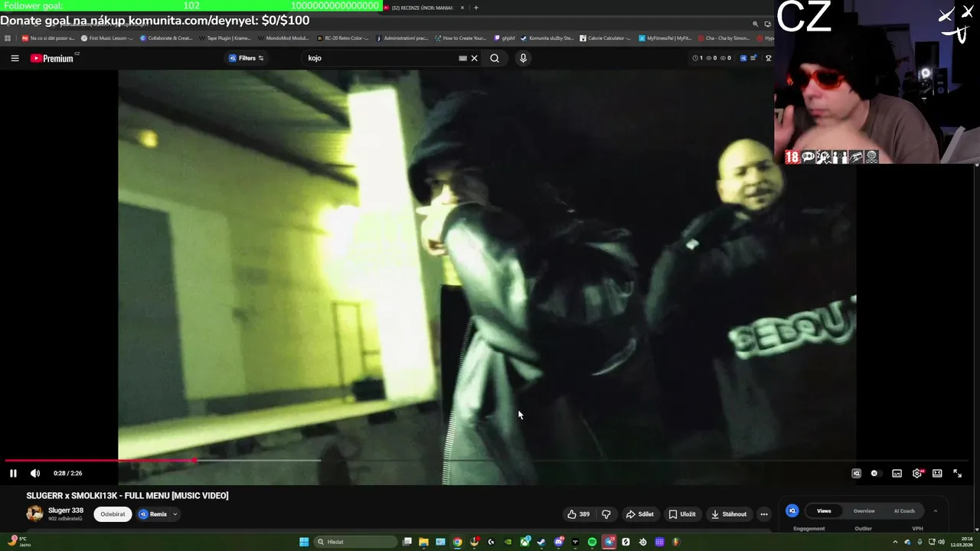Screen dimensions: 980x551
Task: Clear the search text with the X
Action: pyautogui.click(x=475, y=58)
